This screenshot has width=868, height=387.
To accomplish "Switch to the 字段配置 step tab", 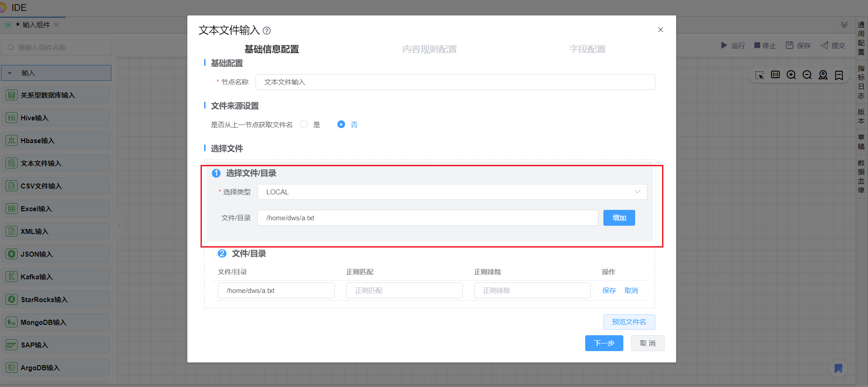I will click(x=587, y=49).
